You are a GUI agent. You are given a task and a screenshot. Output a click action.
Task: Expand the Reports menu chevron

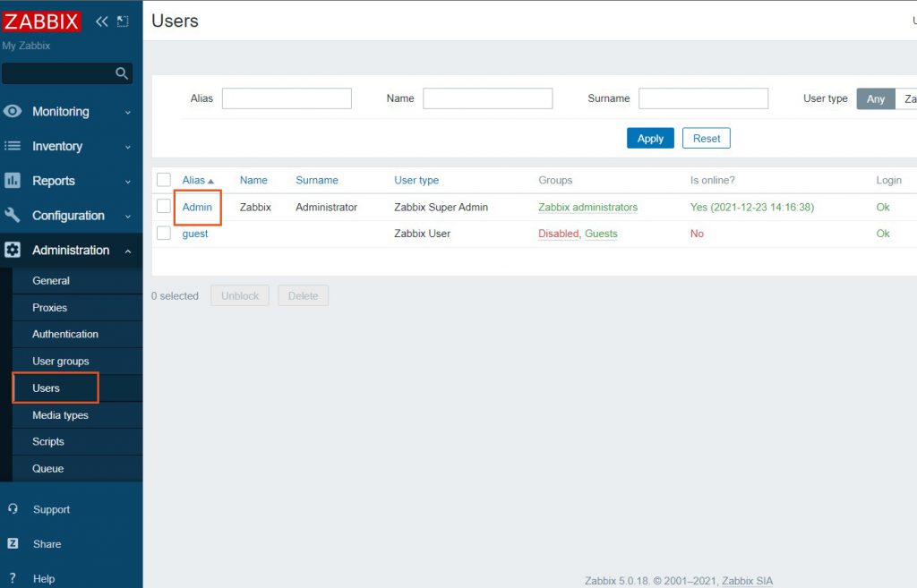[x=127, y=182]
